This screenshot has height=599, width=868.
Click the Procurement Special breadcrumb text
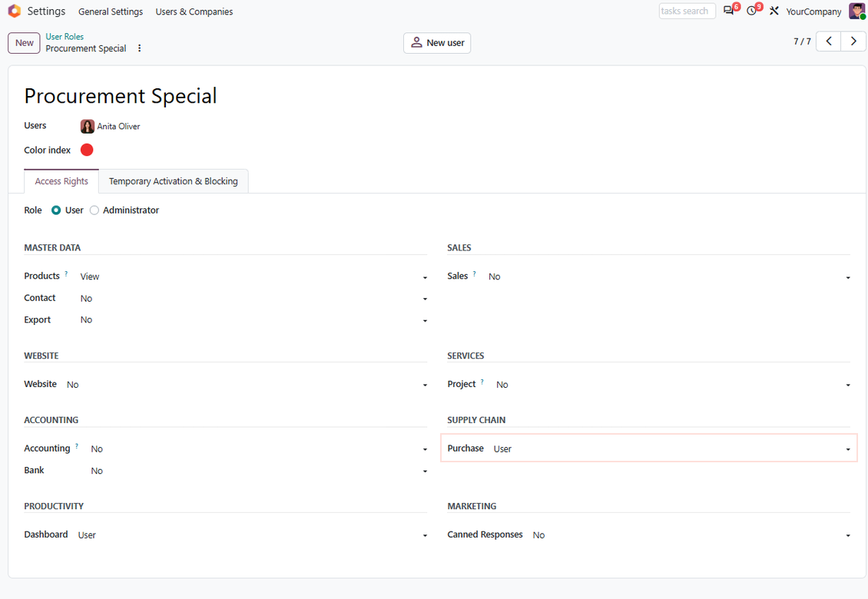click(86, 48)
